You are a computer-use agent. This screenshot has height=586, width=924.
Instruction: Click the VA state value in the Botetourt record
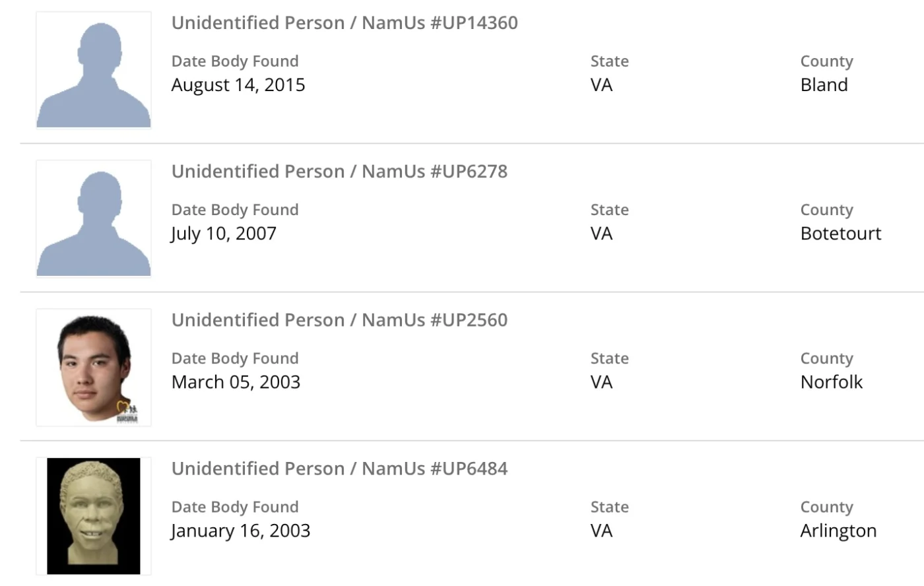(x=601, y=233)
